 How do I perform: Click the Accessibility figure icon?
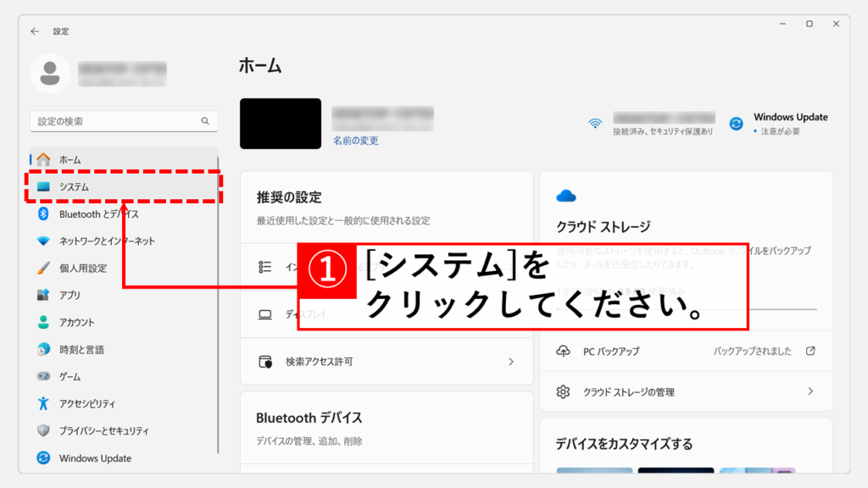(x=43, y=404)
